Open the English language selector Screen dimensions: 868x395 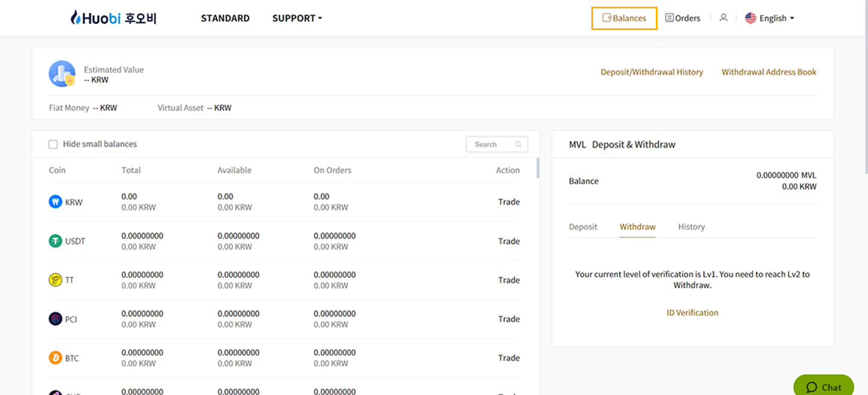[770, 18]
